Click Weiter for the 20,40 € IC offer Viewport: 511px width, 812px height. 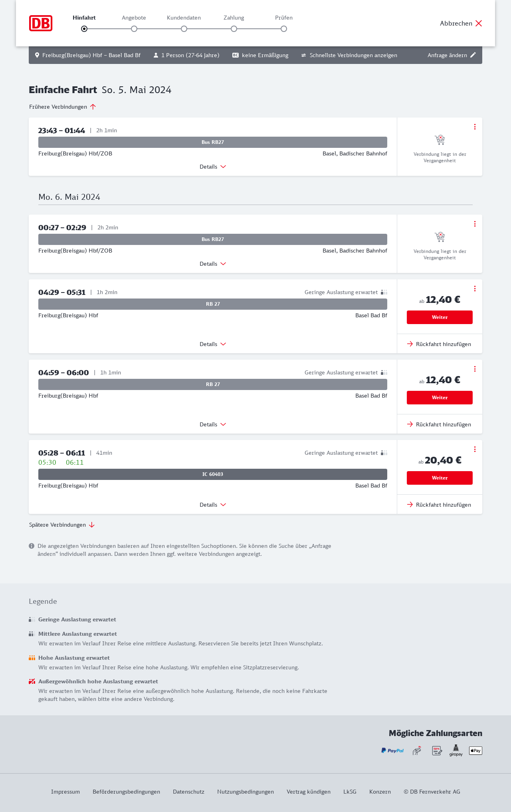point(440,478)
